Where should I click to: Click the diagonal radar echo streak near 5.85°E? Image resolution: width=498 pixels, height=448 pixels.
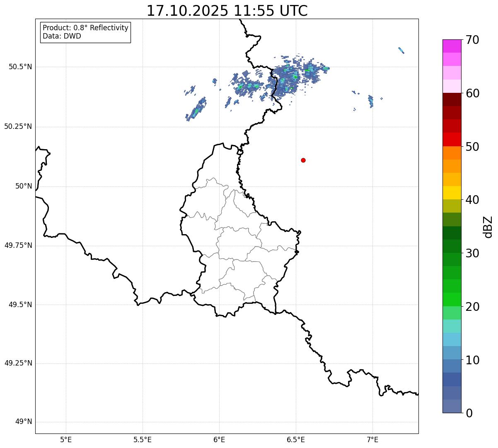196,109
